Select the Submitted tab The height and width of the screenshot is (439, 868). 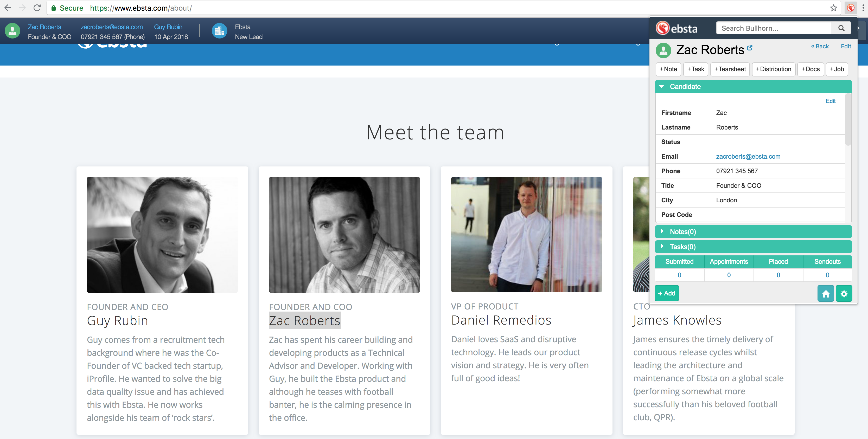(679, 261)
